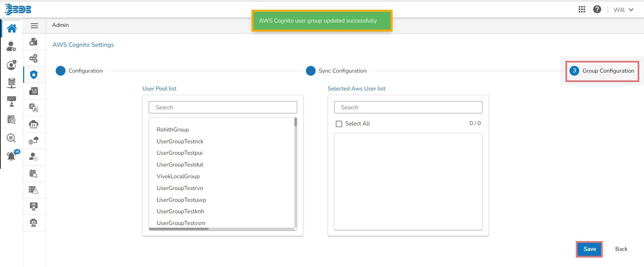The width and height of the screenshot is (644, 267).
Task: Open the language translation settings icon
Action: click(34, 108)
